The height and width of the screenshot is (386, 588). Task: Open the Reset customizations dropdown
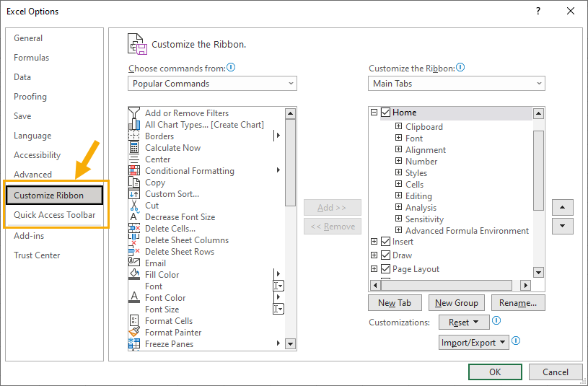[x=464, y=323]
